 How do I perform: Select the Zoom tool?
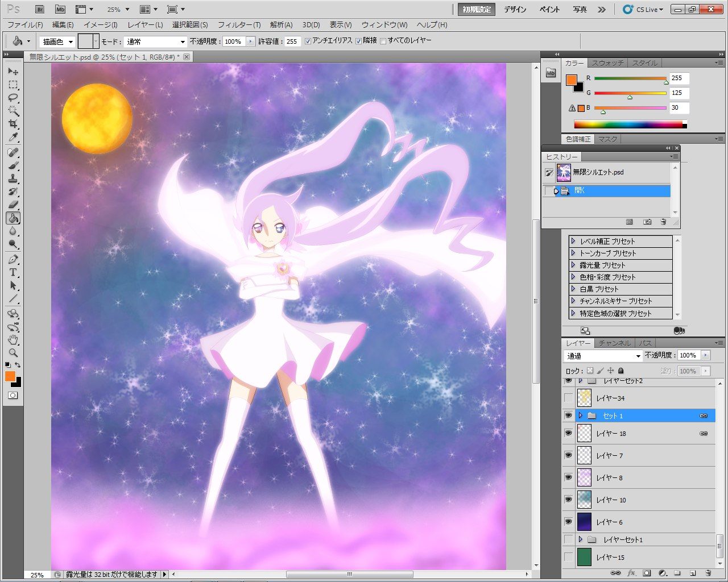(13, 353)
